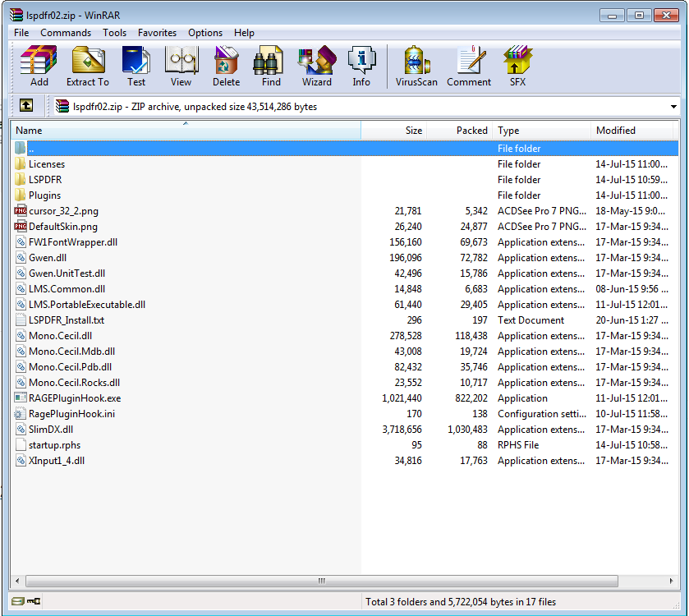
Task: Sort by the Size column header
Action: (x=393, y=131)
